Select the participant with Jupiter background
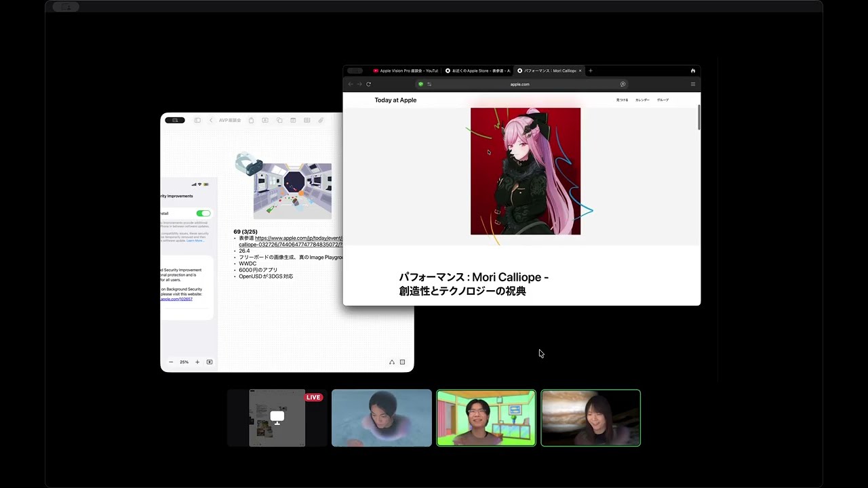The image size is (868, 488). pyautogui.click(x=591, y=418)
